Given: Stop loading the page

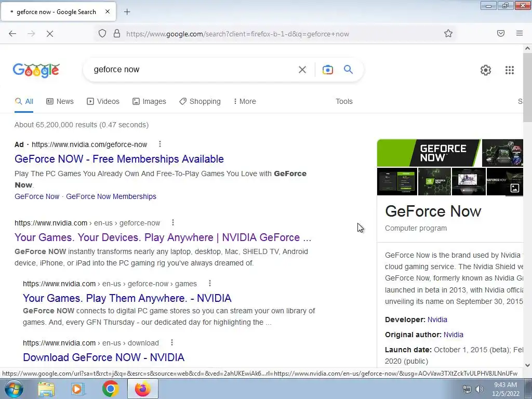Looking at the screenshot, I should [49, 34].
